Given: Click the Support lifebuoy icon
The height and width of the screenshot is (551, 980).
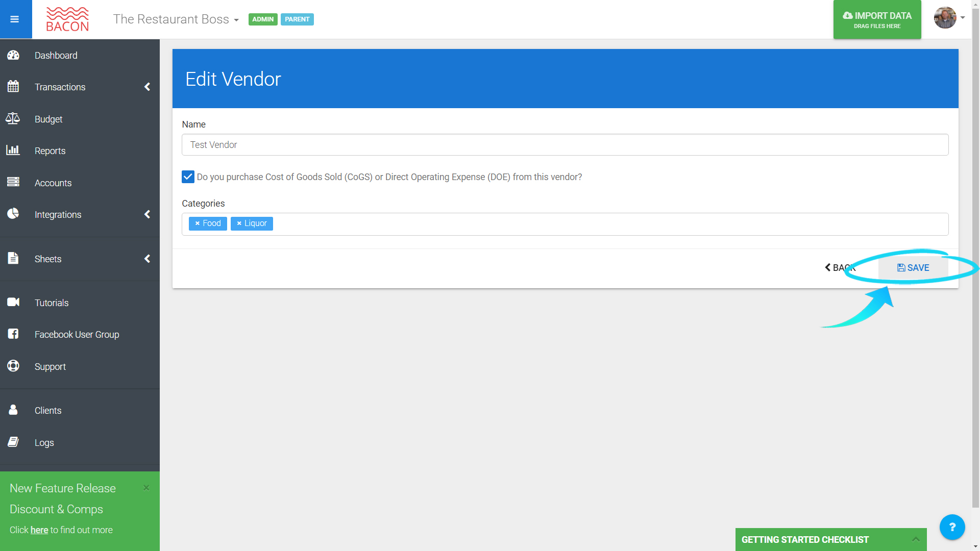Looking at the screenshot, I should pos(13,366).
